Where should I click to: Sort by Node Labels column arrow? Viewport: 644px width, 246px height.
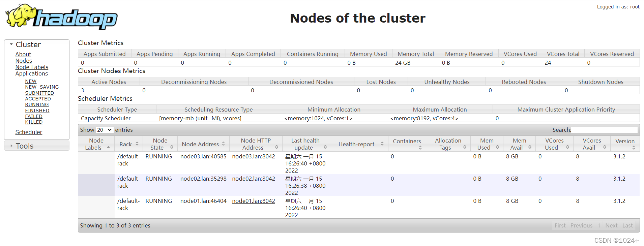tap(108, 147)
